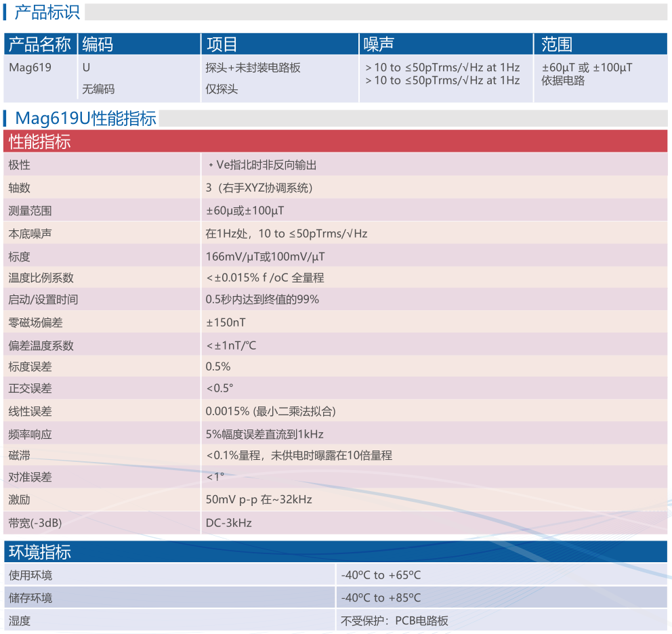Select the "激励" row label
The width and height of the screenshot is (672, 634).
click(x=19, y=500)
